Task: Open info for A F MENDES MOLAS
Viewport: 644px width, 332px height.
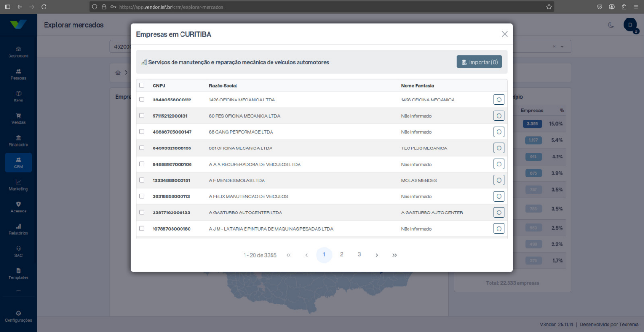Action: coord(499,180)
